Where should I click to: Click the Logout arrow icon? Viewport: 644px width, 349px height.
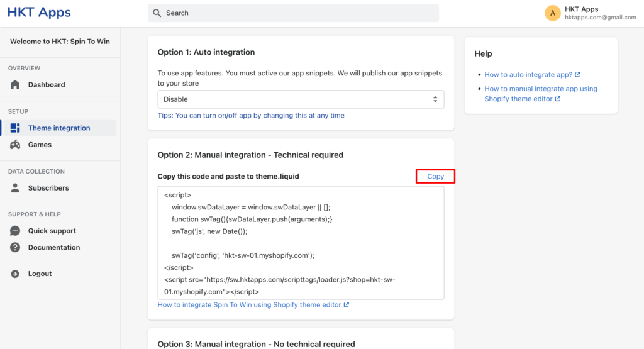(15, 274)
